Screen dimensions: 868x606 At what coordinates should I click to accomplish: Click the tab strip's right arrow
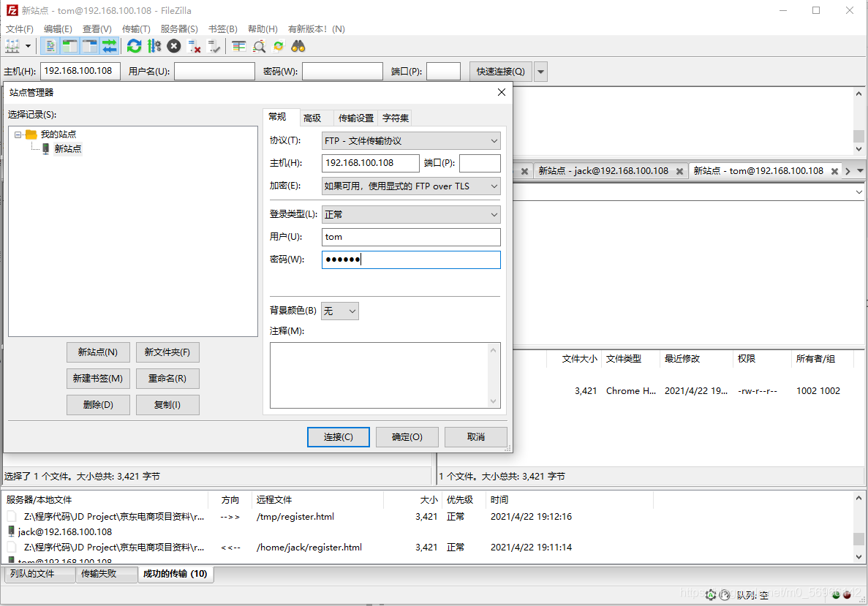pyautogui.click(x=848, y=171)
